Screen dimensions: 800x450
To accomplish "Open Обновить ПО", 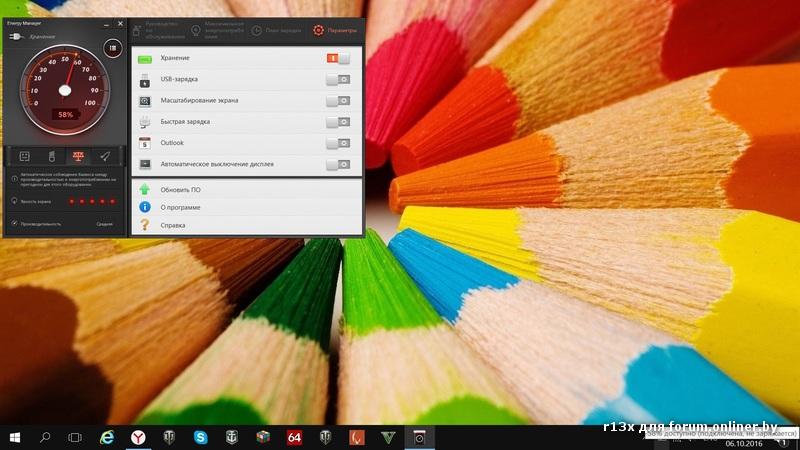I will [x=181, y=190].
